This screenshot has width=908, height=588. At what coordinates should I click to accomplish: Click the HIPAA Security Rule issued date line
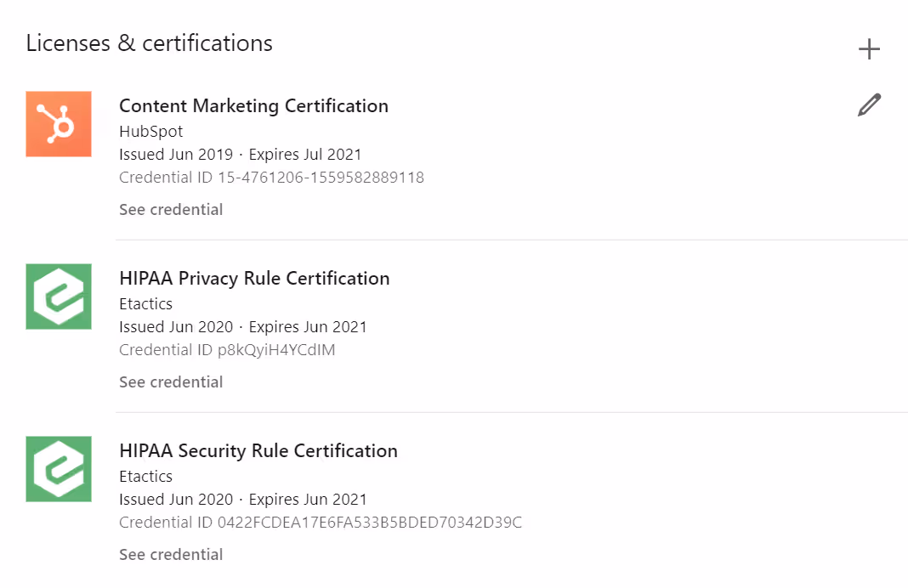[242, 500]
